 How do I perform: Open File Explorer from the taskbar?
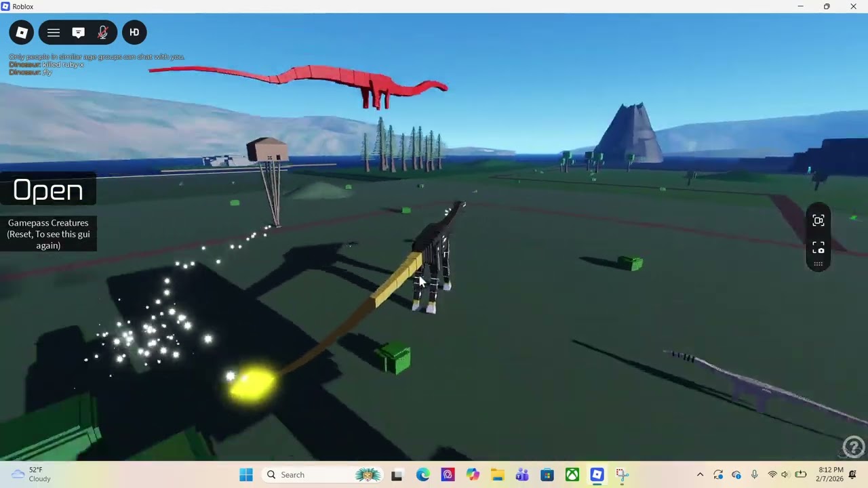click(x=497, y=475)
